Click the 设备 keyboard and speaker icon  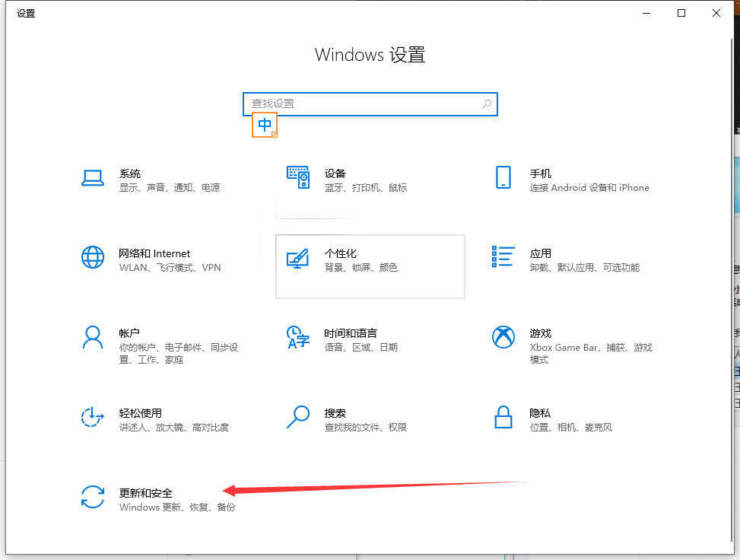pos(298,177)
